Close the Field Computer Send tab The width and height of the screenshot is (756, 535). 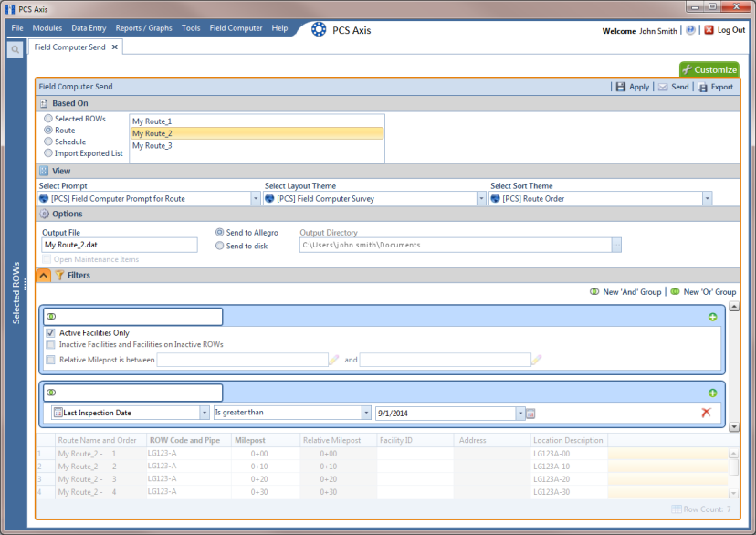[x=114, y=47]
